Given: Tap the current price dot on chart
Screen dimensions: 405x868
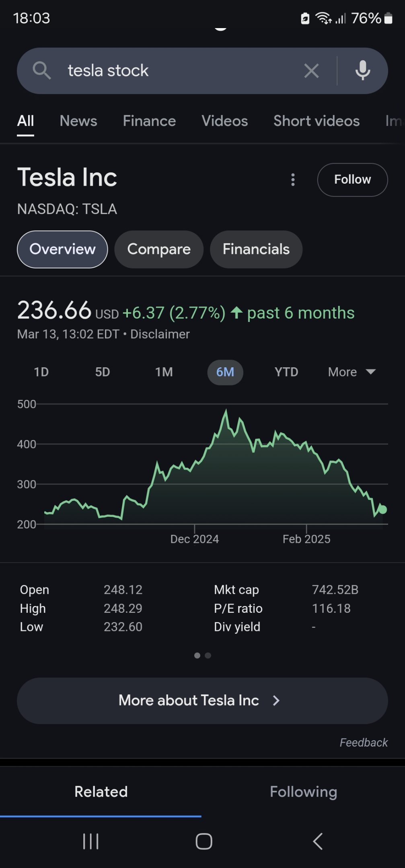Looking at the screenshot, I should pyautogui.click(x=382, y=510).
